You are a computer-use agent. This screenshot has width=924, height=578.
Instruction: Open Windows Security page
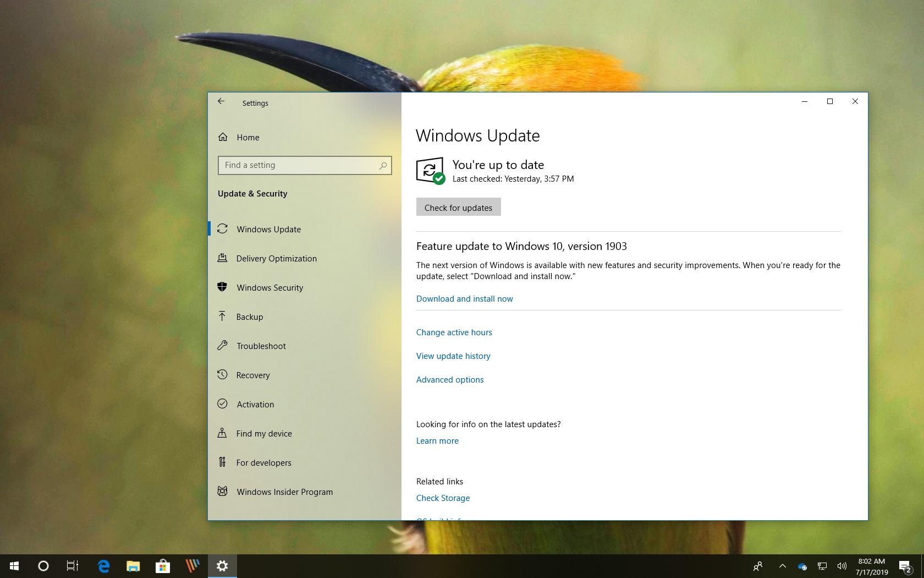pyautogui.click(x=305, y=287)
